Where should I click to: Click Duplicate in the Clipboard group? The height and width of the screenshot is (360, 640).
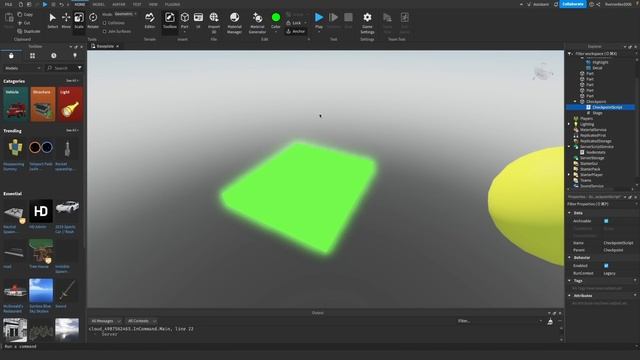point(29,31)
